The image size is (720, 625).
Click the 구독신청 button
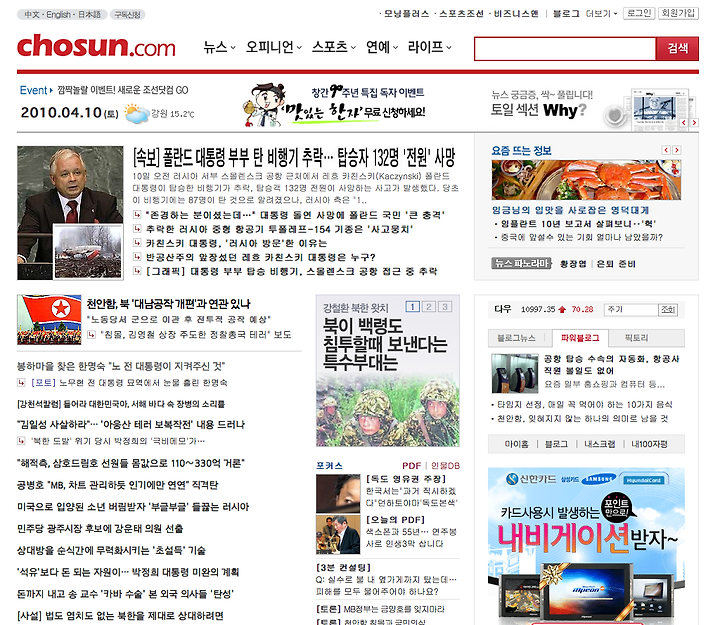click(x=128, y=15)
